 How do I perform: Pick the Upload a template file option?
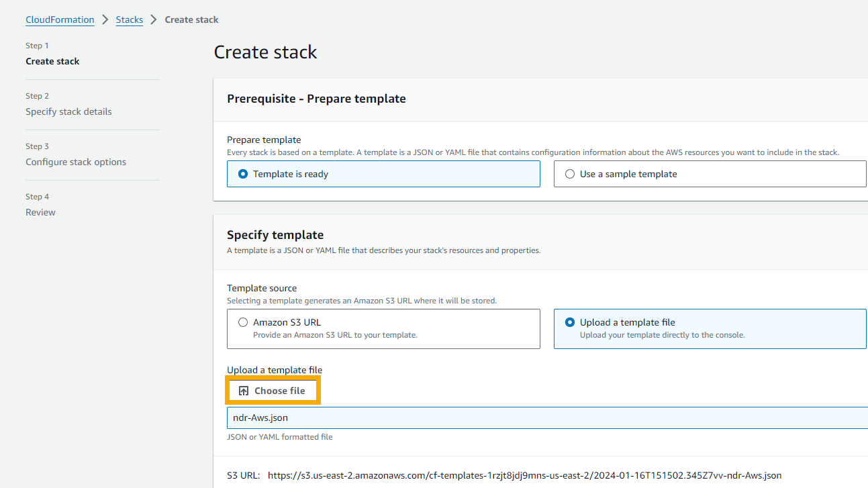coord(570,322)
